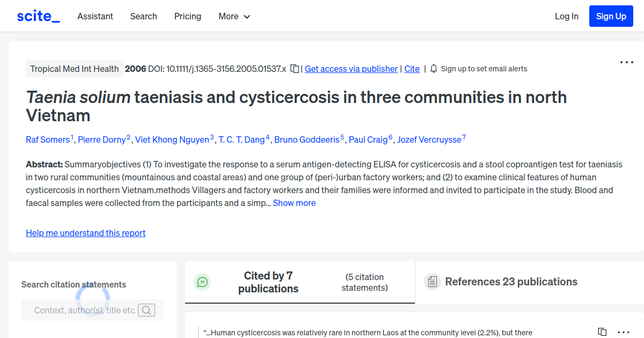
Task: Open the top-right ellipsis options menu
Action: 626,62
